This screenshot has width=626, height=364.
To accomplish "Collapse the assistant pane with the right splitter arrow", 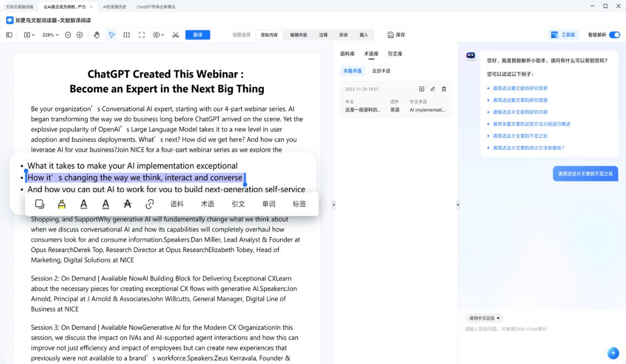I will (458, 205).
